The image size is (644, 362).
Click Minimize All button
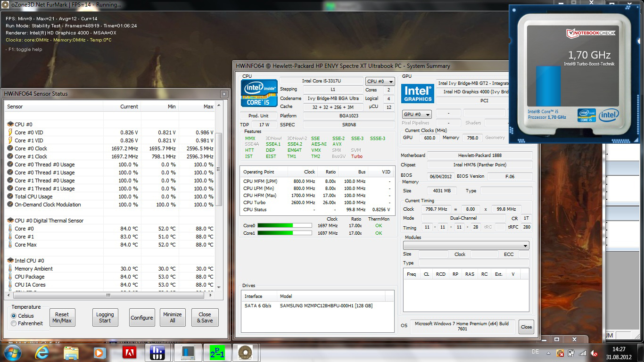pyautogui.click(x=172, y=318)
